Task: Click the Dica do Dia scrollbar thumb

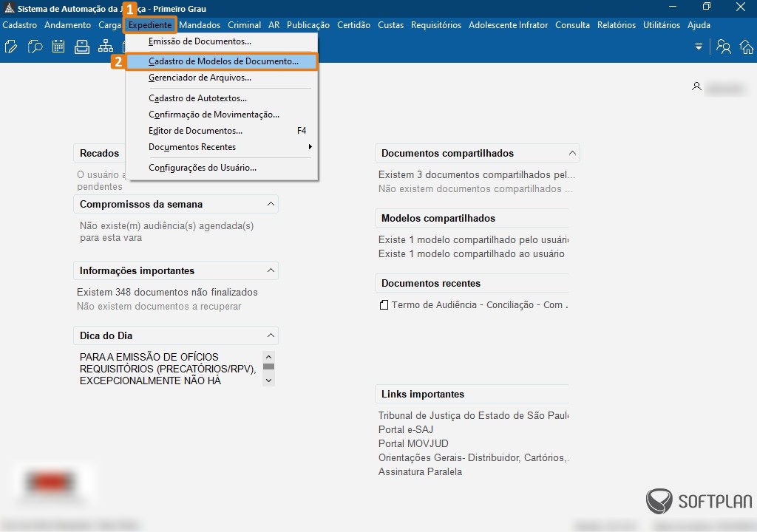Action: [269, 367]
